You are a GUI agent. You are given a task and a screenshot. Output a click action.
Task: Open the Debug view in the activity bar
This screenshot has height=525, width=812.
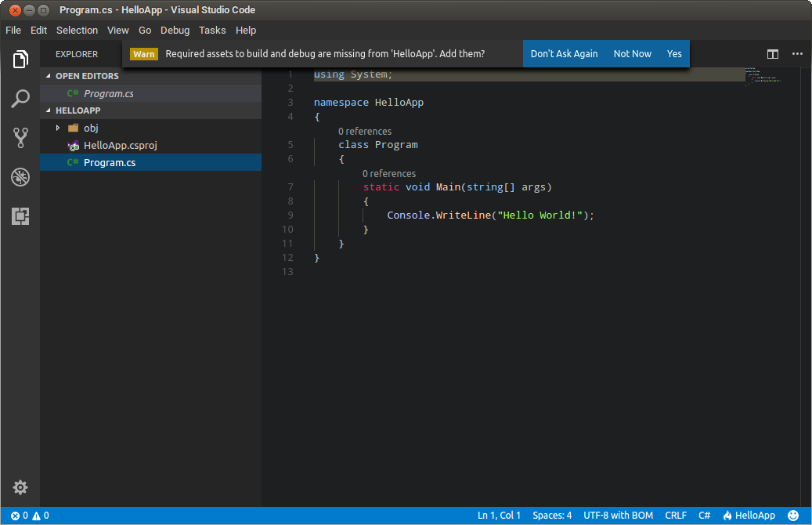click(x=20, y=177)
